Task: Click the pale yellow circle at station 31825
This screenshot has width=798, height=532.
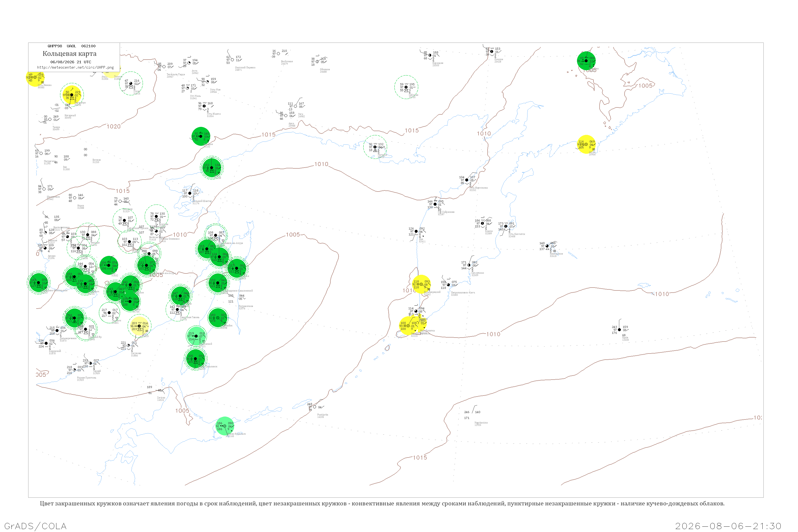Action: 139,326
